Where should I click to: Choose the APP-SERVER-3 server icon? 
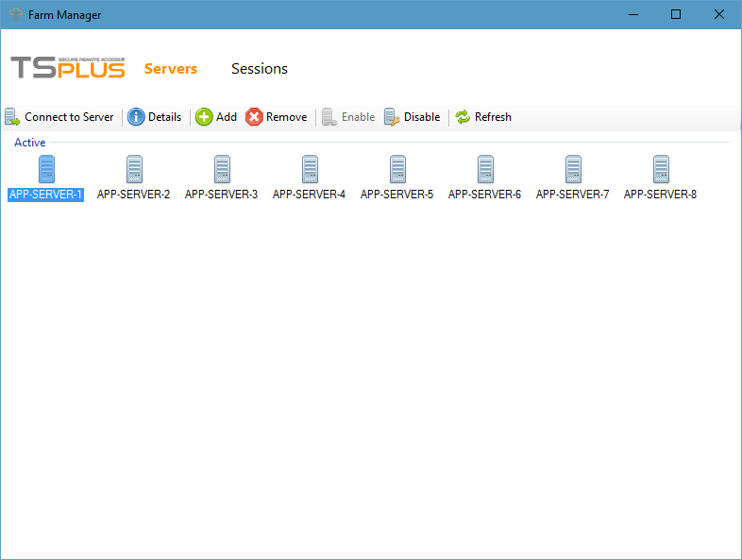click(222, 170)
